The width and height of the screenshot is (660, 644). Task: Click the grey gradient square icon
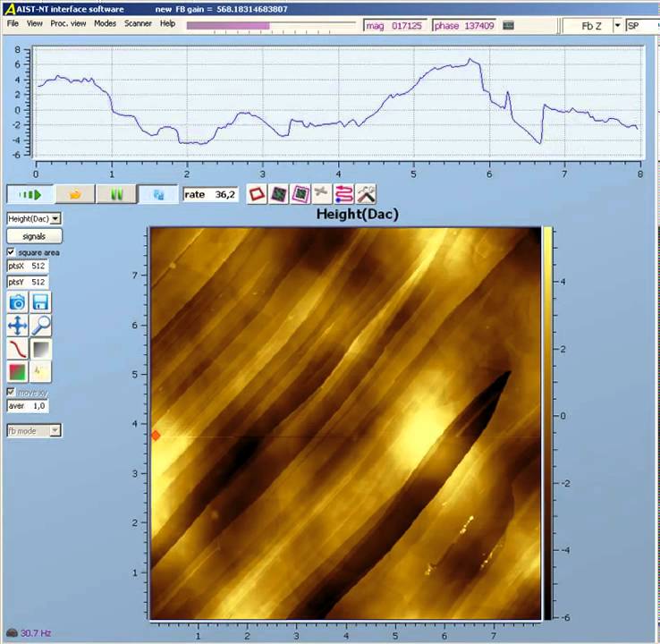(x=40, y=349)
